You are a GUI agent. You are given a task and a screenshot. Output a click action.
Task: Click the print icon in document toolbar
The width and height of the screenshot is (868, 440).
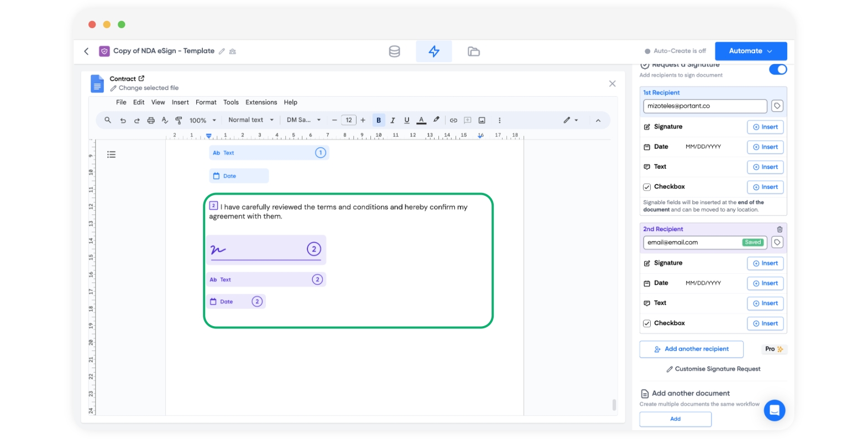tap(150, 121)
